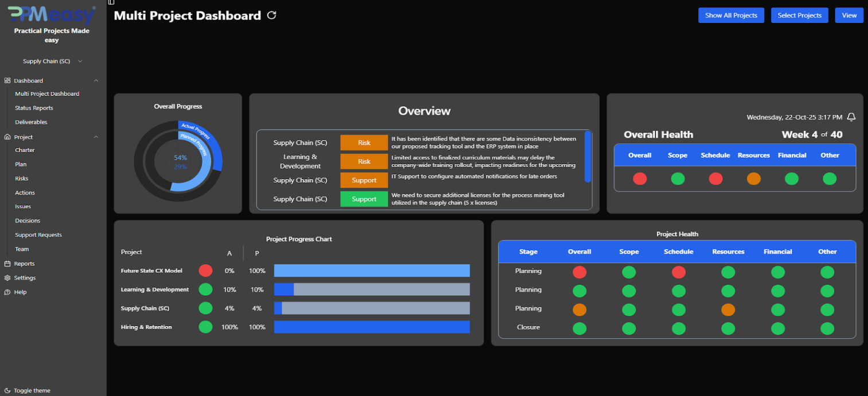Click the red Overall health indicator
868x396 pixels.
pos(640,178)
